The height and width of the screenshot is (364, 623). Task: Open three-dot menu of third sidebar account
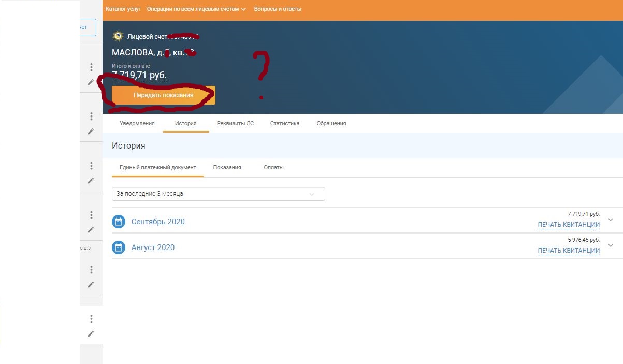tap(91, 166)
